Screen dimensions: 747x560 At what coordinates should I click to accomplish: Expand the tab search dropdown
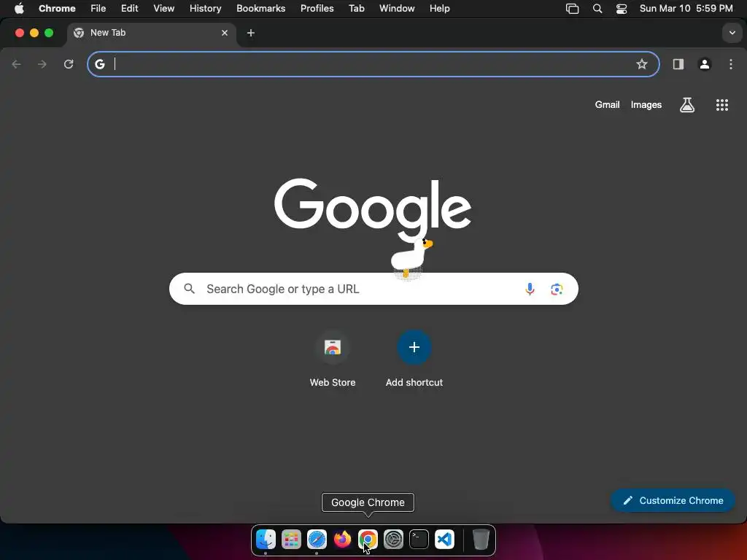pos(732,33)
